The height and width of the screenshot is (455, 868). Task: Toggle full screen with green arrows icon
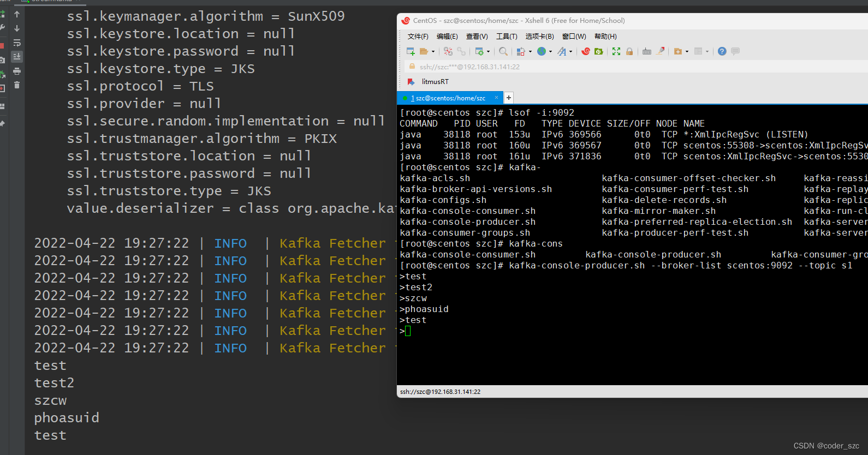click(x=616, y=51)
